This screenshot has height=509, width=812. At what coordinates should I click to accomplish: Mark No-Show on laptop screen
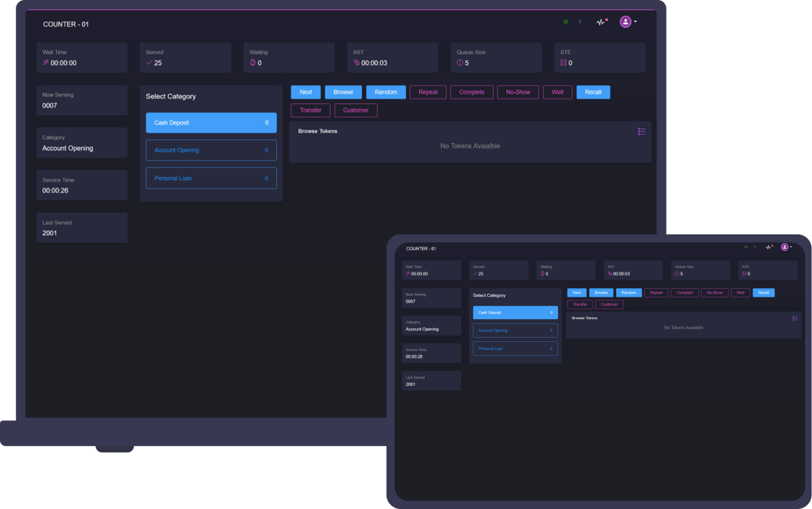point(518,92)
